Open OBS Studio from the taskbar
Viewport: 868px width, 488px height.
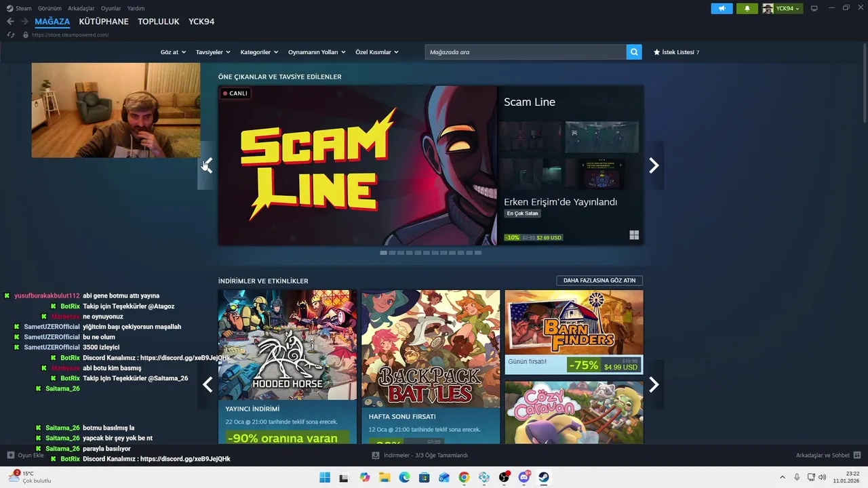504,477
